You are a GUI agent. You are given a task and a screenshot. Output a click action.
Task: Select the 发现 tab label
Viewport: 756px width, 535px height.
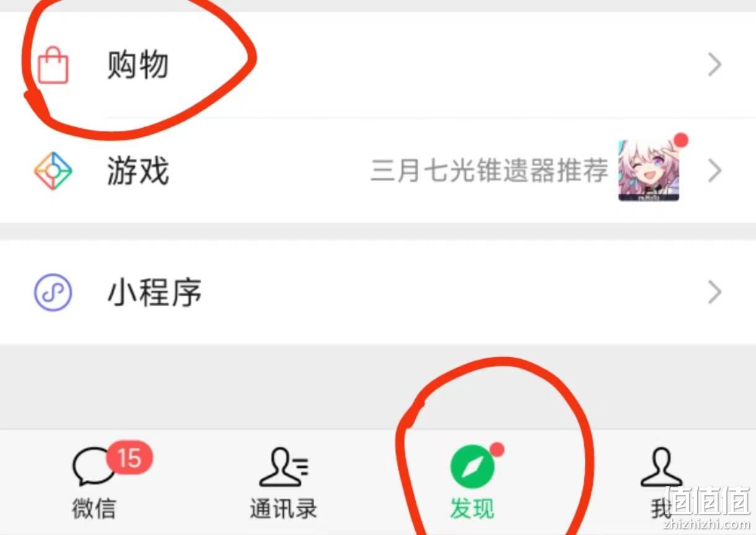[472, 510]
